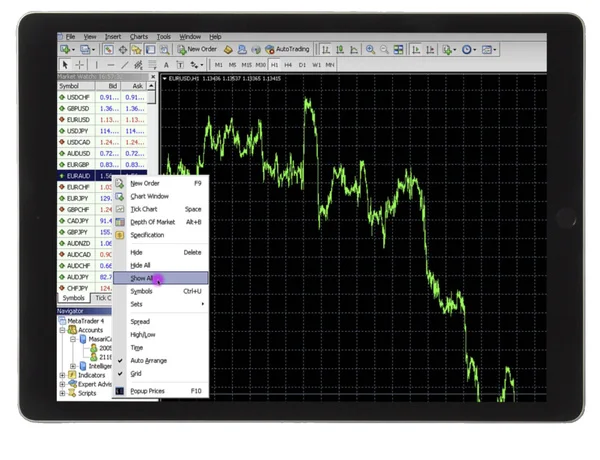The width and height of the screenshot is (600, 460).
Task: Click the tile windows icon
Action: click(x=398, y=49)
